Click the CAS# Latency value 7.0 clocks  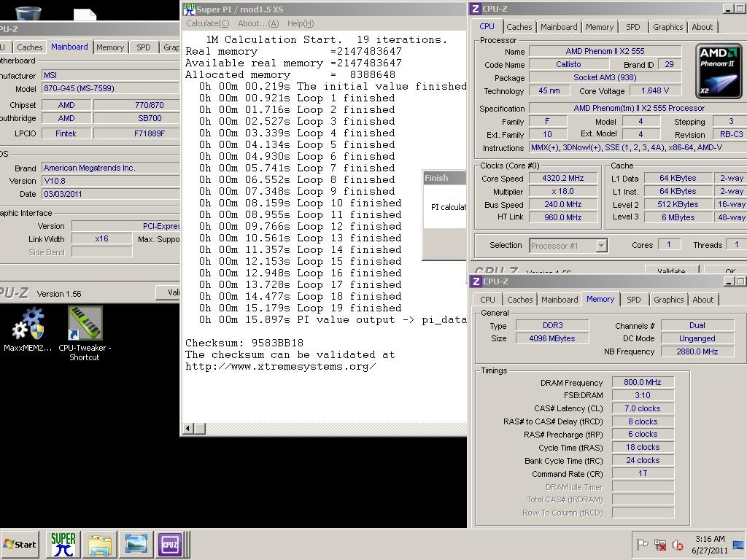point(642,408)
